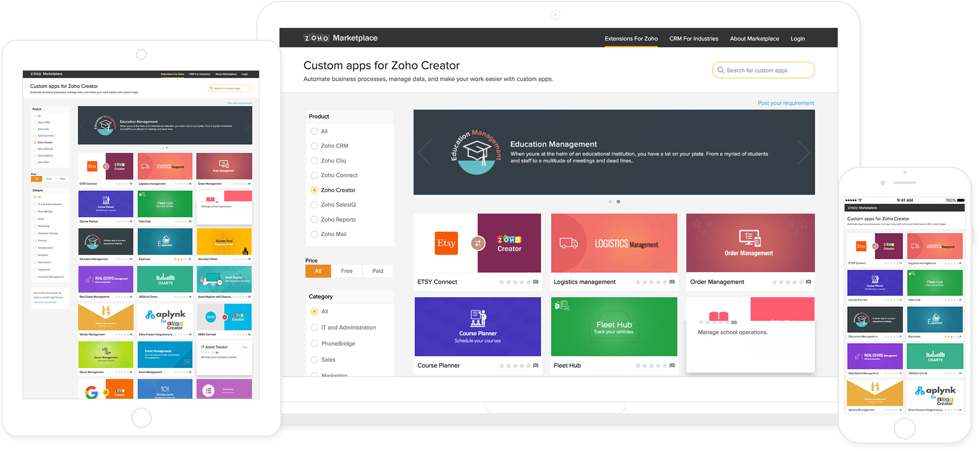
Task: Click the Course Planner presenter icon on the desktop
Action: tap(478, 319)
